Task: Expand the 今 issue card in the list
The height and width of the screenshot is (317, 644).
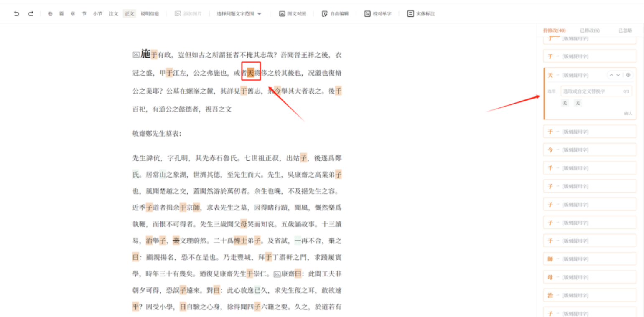Action: click(x=589, y=150)
